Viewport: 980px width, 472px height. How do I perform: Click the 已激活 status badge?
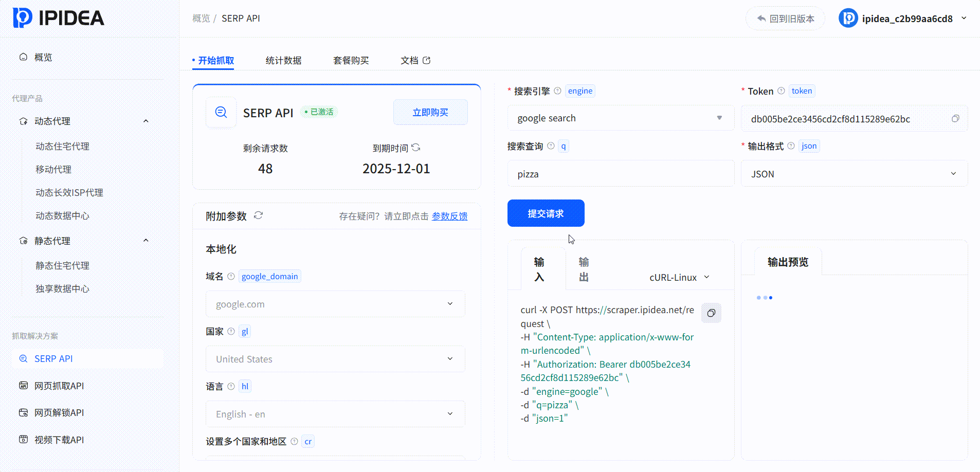pos(319,112)
